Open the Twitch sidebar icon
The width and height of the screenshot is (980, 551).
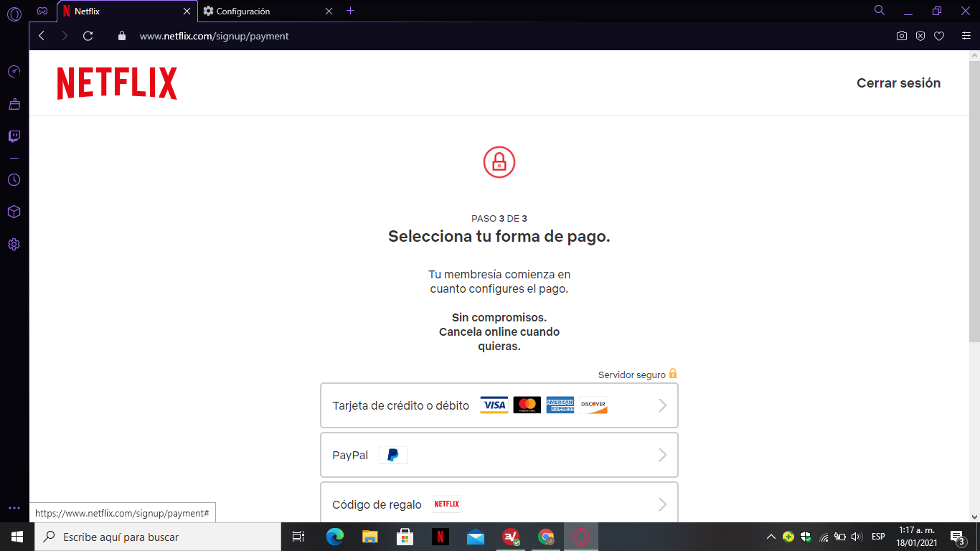pos(14,136)
